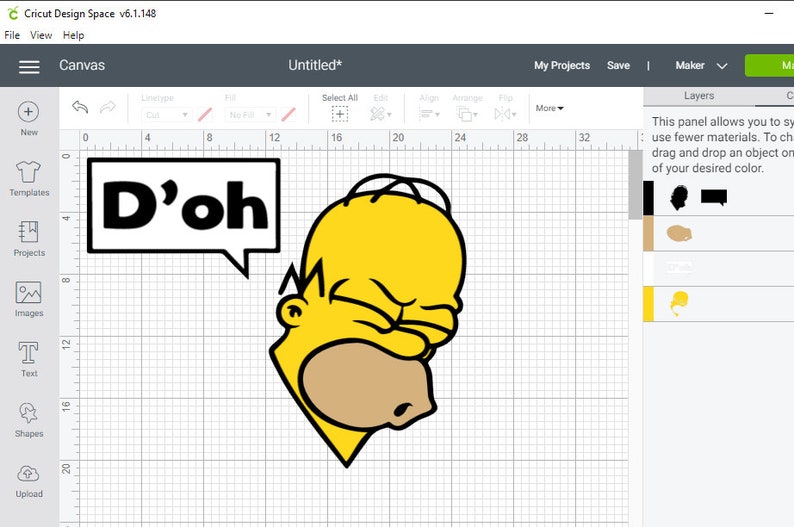Redo the last action

(107, 107)
